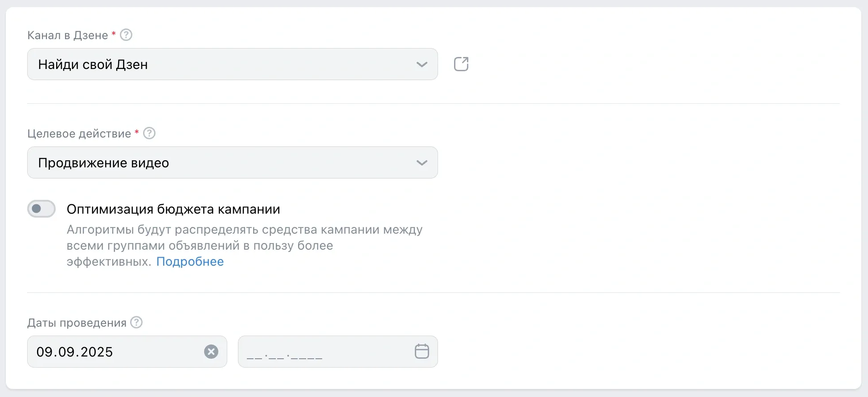Click the help icon beside Даты проведения
The height and width of the screenshot is (397, 868).
coord(136,322)
